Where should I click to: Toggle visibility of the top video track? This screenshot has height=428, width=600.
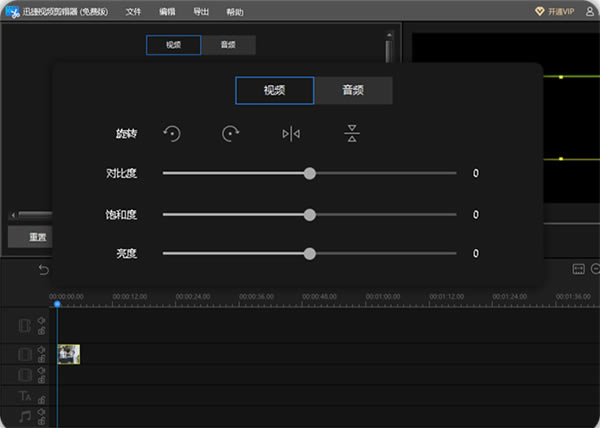pos(41,321)
